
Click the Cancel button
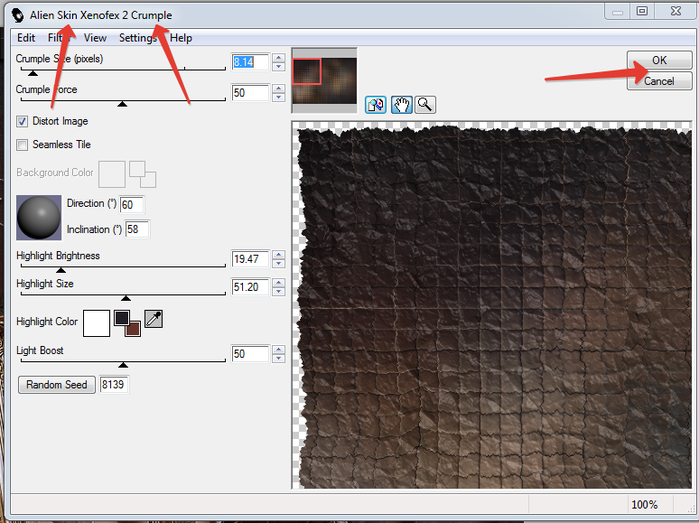pyautogui.click(x=659, y=81)
